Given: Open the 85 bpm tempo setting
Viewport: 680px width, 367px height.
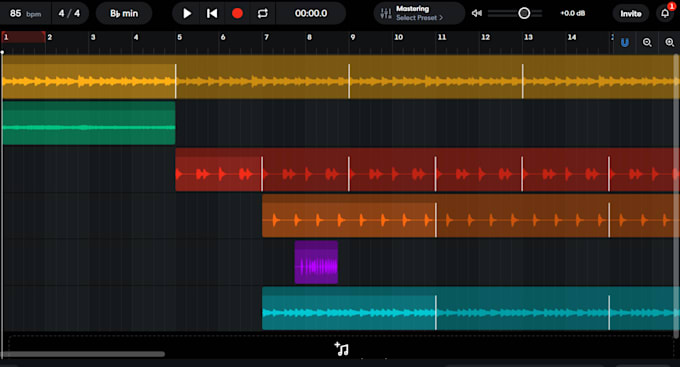Looking at the screenshot, I should point(25,13).
